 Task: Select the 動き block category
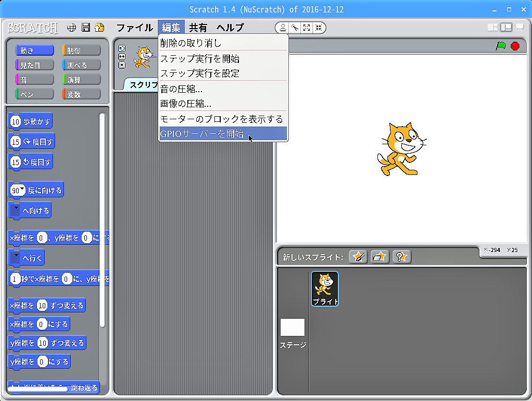pyautogui.click(x=34, y=50)
